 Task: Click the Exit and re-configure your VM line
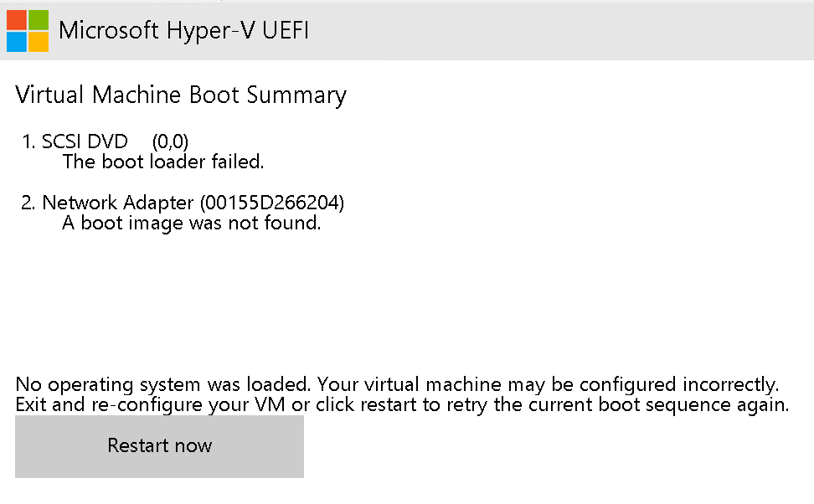click(x=402, y=405)
